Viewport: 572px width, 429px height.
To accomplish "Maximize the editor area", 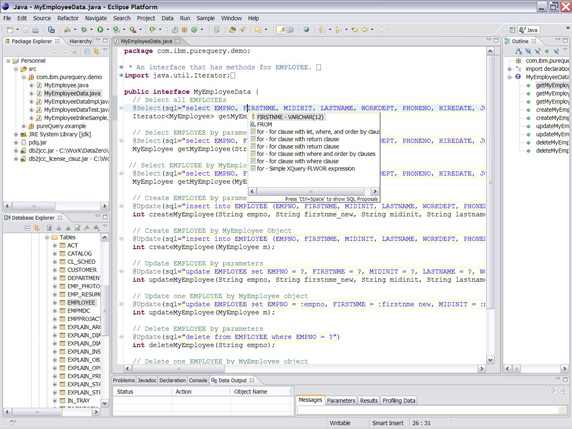I will (496, 41).
